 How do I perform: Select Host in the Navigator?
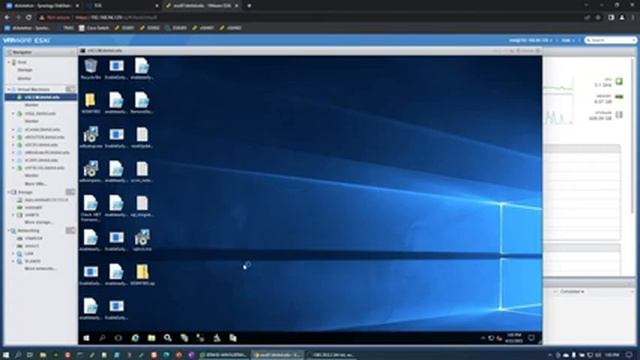[x=22, y=62]
